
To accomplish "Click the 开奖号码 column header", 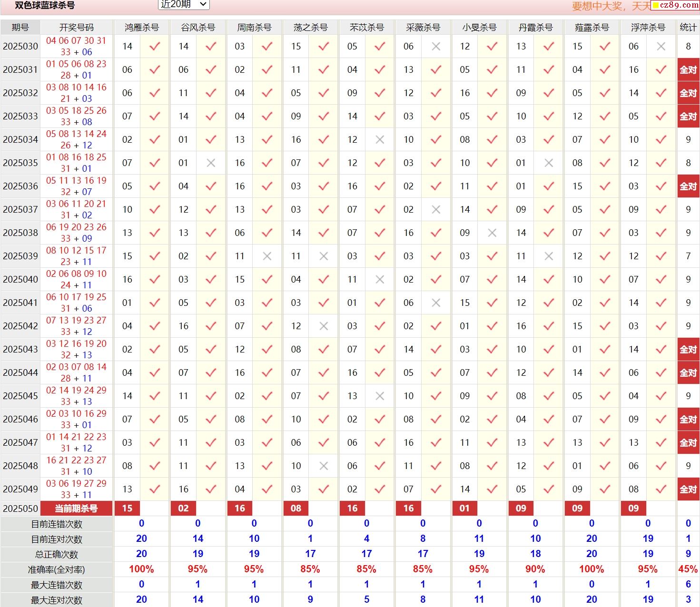I will [x=77, y=28].
